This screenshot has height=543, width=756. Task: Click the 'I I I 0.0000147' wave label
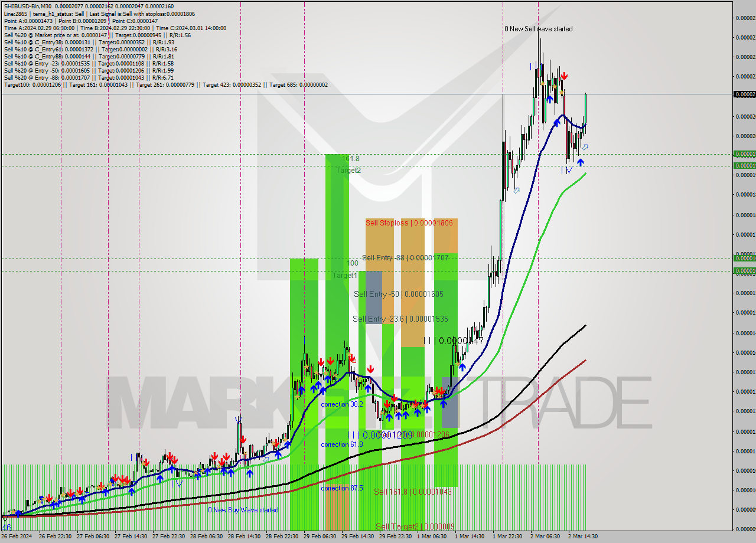(x=454, y=341)
